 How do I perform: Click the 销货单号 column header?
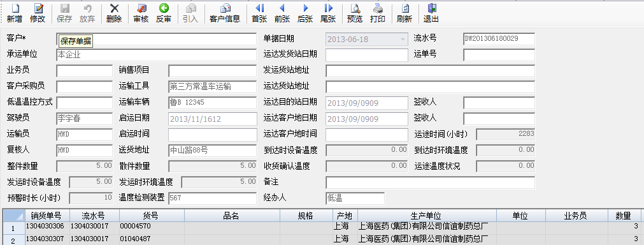pos(47,216)
